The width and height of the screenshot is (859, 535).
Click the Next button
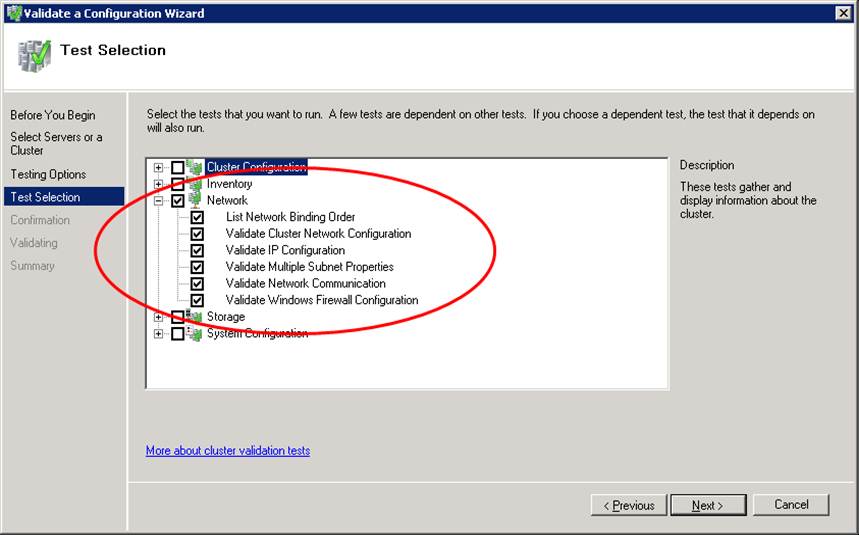click(x=708, y=505)
